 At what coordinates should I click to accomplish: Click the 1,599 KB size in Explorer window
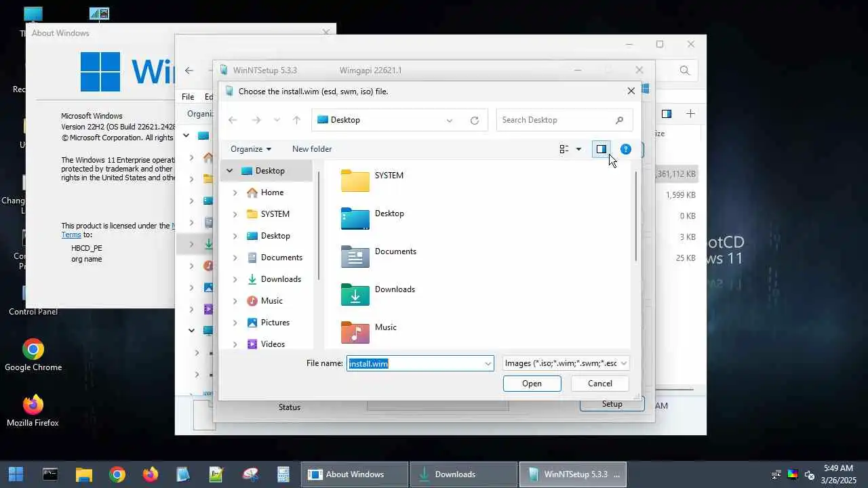coord(680,195)
